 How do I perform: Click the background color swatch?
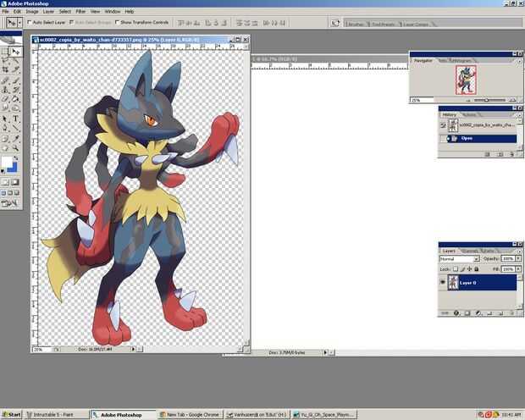coord(13,169)
